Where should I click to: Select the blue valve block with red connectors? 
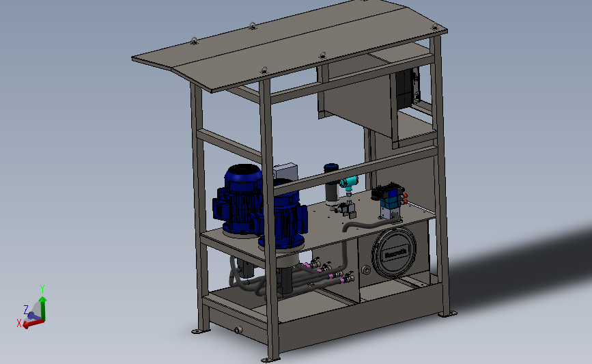(x=390, y=200)
